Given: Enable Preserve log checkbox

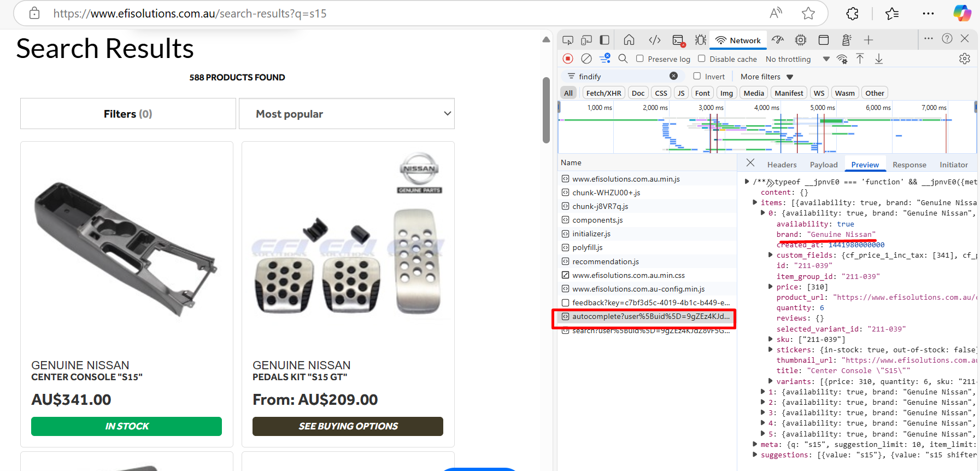Looking at the screenshot, I should pyautogui.click(x=640, y=59).
